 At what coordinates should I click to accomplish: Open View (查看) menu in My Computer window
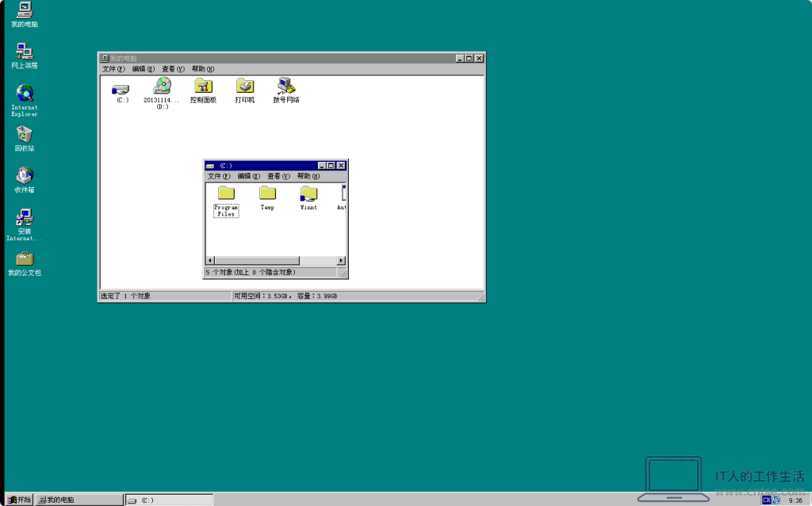click(x=173, y=69)
